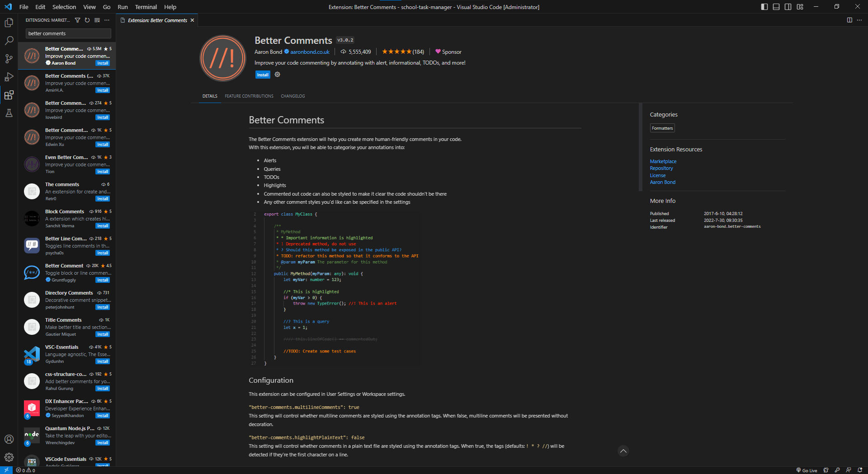Open the License resource link
Image resolution: width=868 pixels, height=474 pixels.
(x=658, y=175)
